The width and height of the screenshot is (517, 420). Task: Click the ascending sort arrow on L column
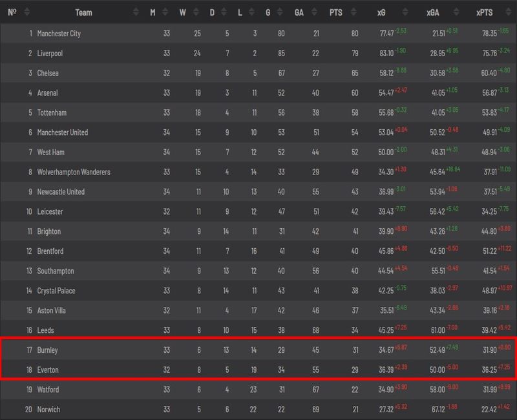252,8
